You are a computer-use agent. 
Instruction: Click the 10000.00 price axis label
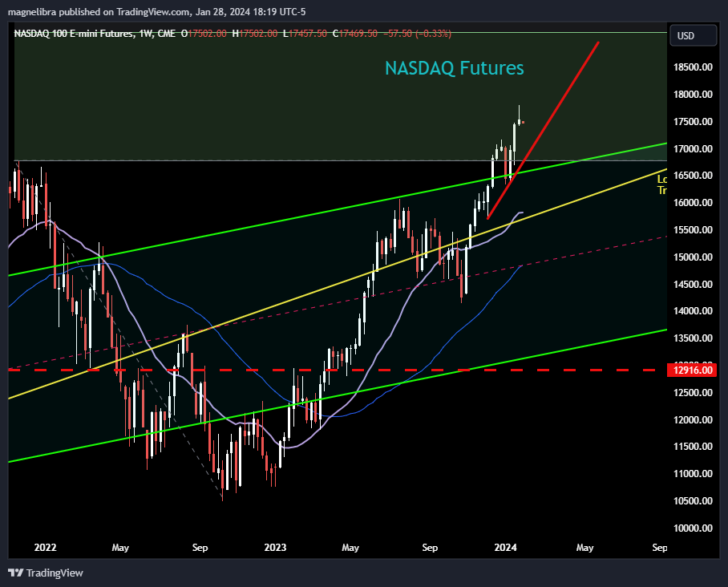(x=693, y=528)
